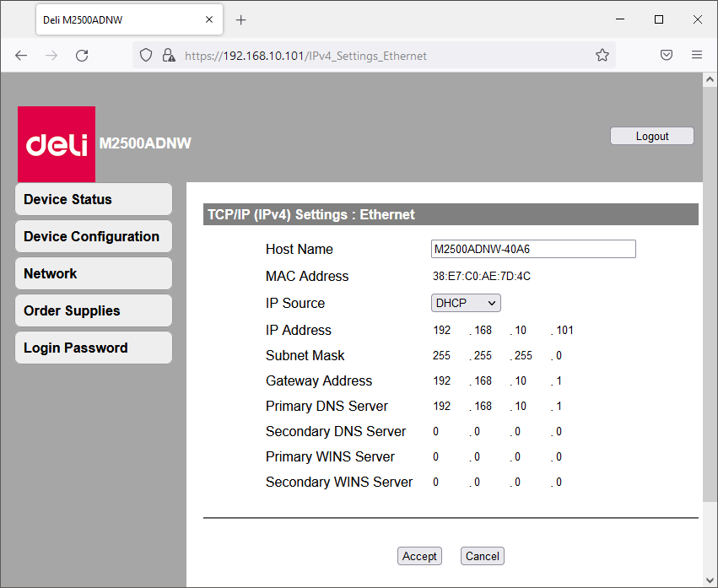Select the Network menu item
Screen dimensions: 718x588
93,274
